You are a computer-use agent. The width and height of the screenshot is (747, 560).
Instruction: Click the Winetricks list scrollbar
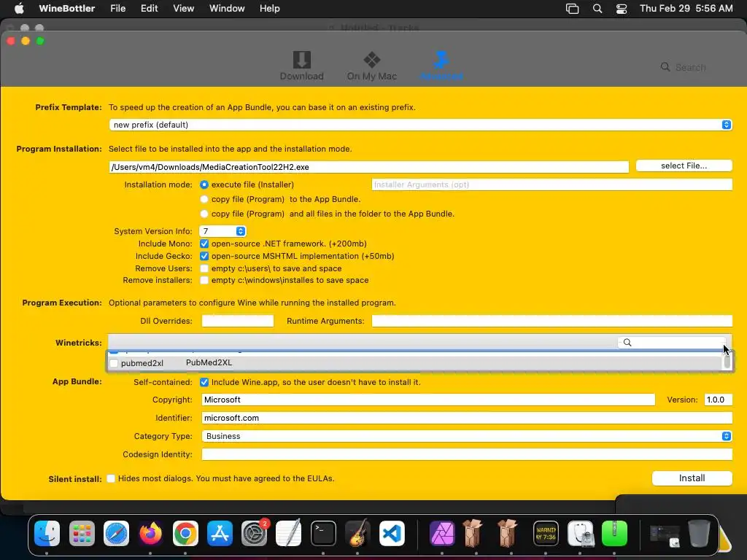point(727,362)
